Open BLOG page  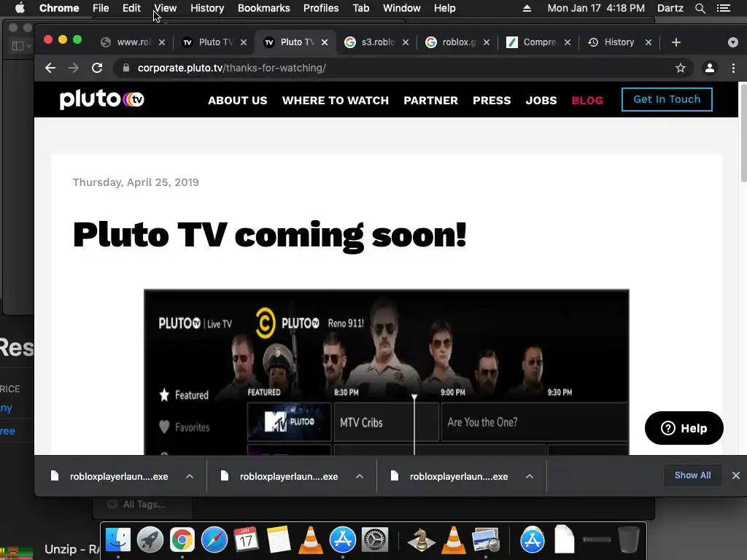click(587, 101)
